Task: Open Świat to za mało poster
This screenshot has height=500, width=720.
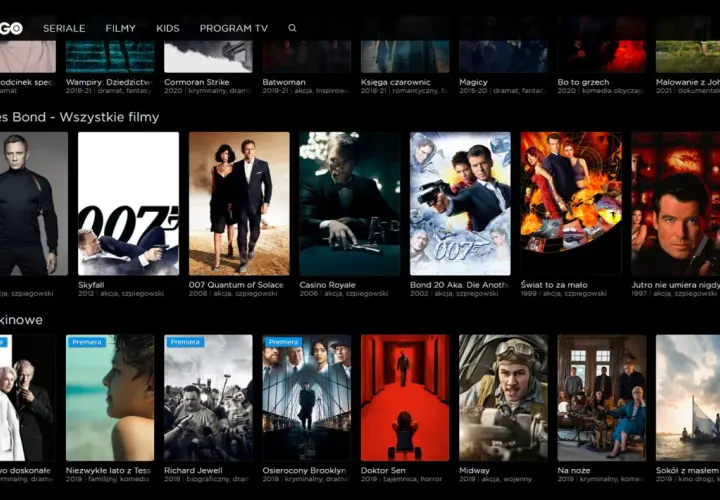Action: tap(571, 203)
